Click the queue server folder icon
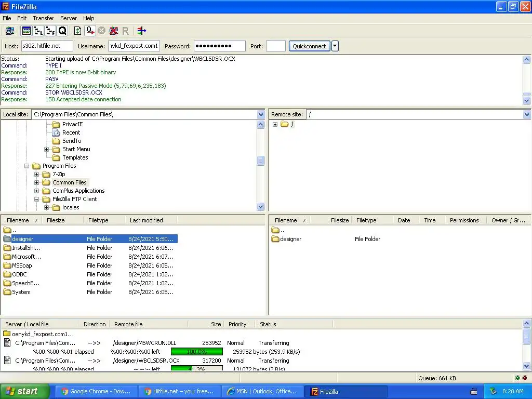532x399 pixels. click(6, 334)
